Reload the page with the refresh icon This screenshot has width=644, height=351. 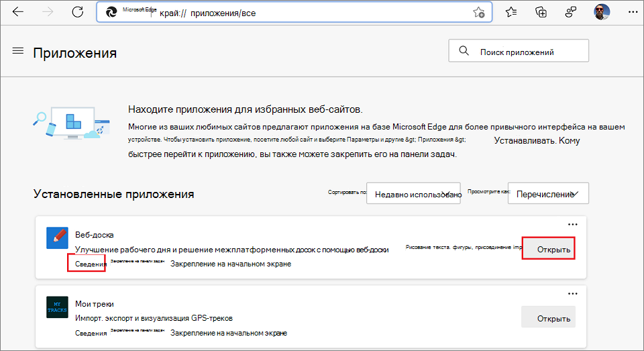[78, 12]
